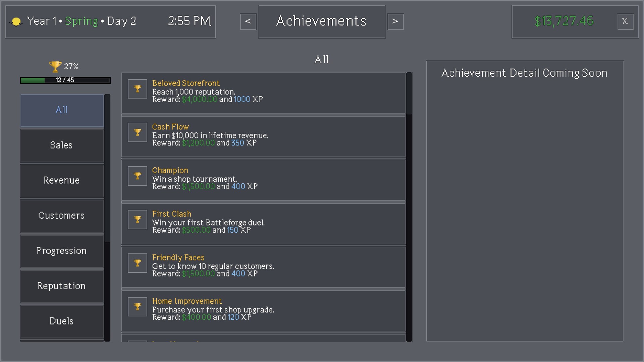Open the Revenue category
Viewport: 644px width, 362px height.
(x=62, y=181)
